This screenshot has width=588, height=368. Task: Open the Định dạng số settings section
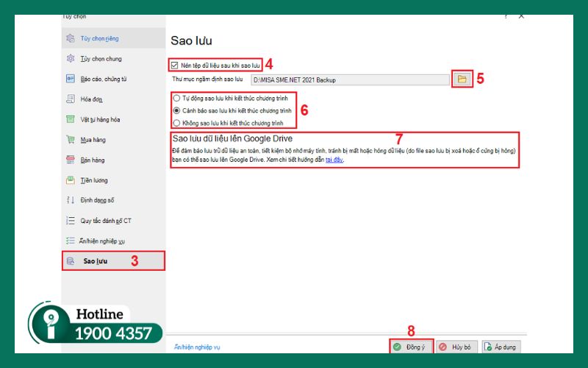[97, 200]
